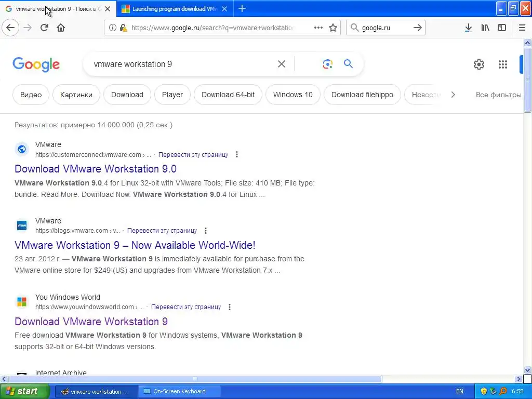The width and height of the screenshot is (532, 399).
Task: Close the Launching program download tab
Action: point(224,9)
